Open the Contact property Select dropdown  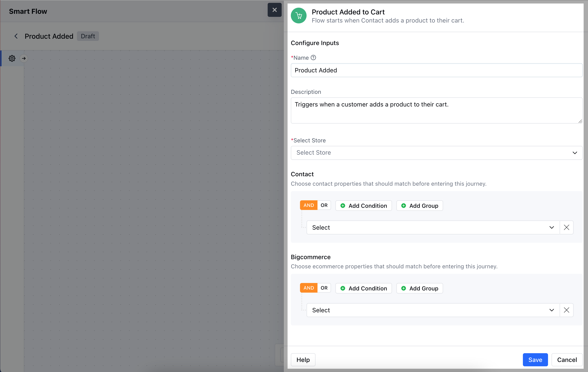point(433,227)
